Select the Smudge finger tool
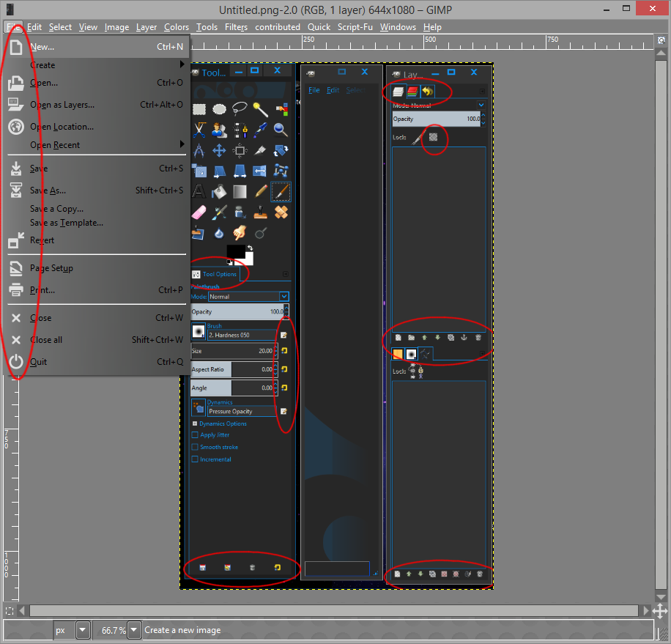Viewport: 671px width, 644px height. tap(240, 233)
